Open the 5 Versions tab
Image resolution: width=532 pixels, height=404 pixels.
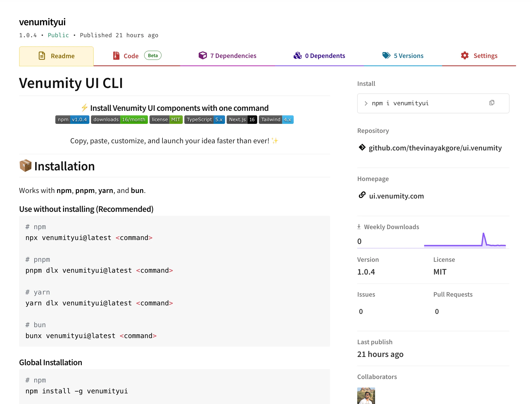click(403, 56)
